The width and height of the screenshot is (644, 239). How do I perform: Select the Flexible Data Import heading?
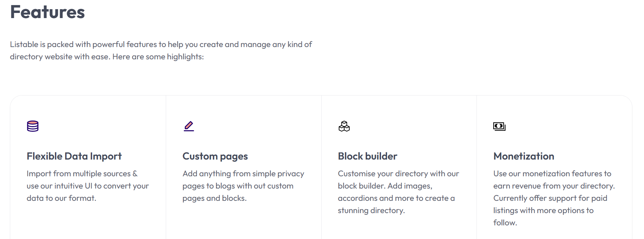(74, 156)
